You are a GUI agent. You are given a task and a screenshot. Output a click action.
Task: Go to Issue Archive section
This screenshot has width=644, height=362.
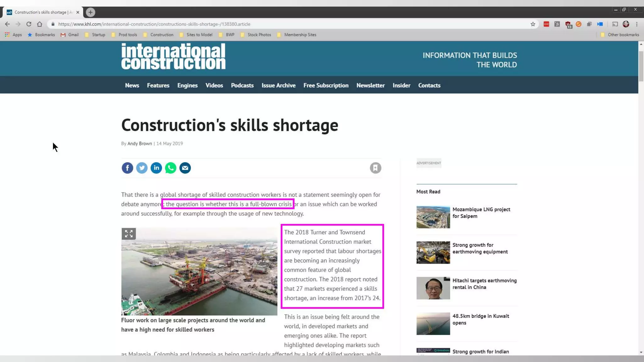click(278, 85)
